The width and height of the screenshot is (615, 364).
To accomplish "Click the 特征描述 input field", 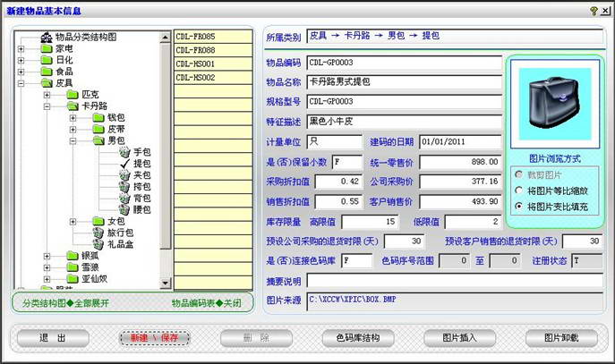I will pos(404,122).
